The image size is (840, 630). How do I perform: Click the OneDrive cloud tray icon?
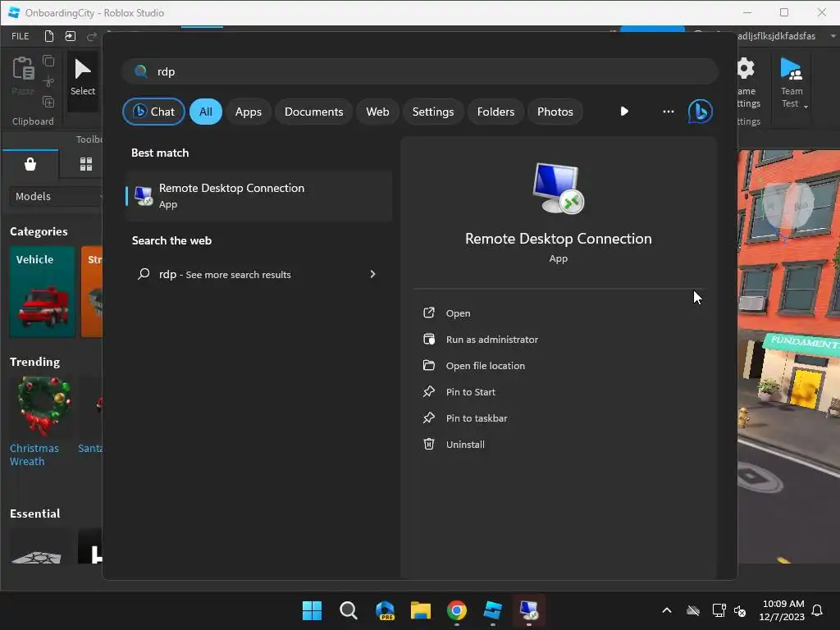pos(693,610)
